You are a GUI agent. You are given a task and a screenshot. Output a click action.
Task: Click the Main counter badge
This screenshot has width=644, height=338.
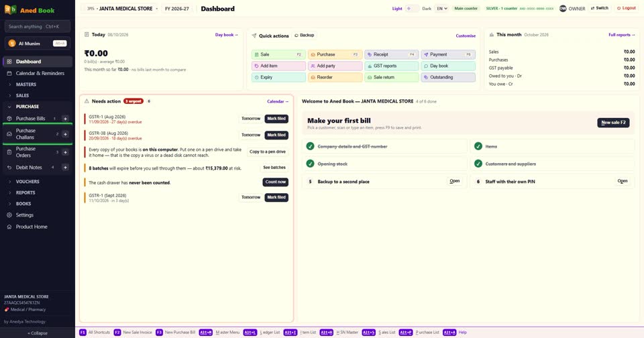[x=466, y=8]
